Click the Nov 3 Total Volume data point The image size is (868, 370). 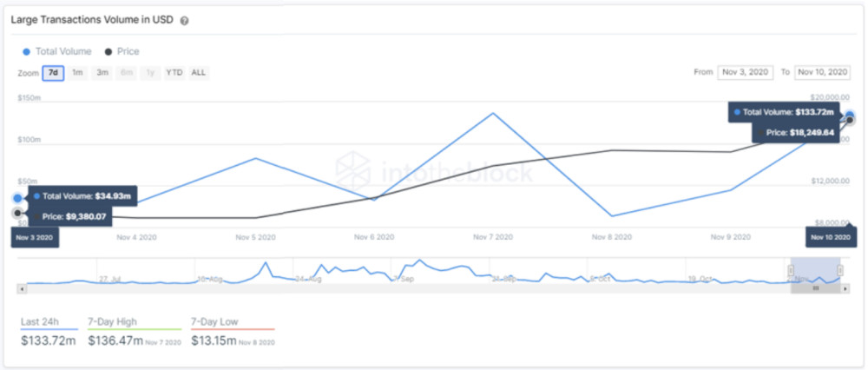click(x=17, y=198)
